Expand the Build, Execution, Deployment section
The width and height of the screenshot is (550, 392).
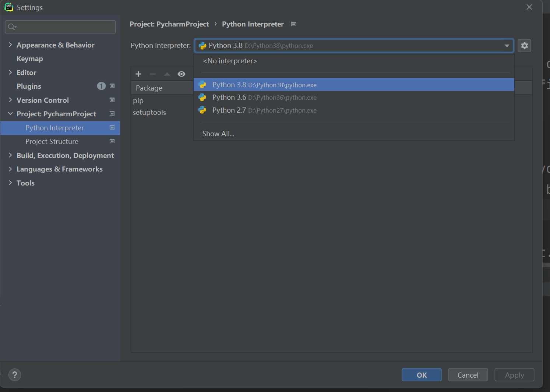10,155
